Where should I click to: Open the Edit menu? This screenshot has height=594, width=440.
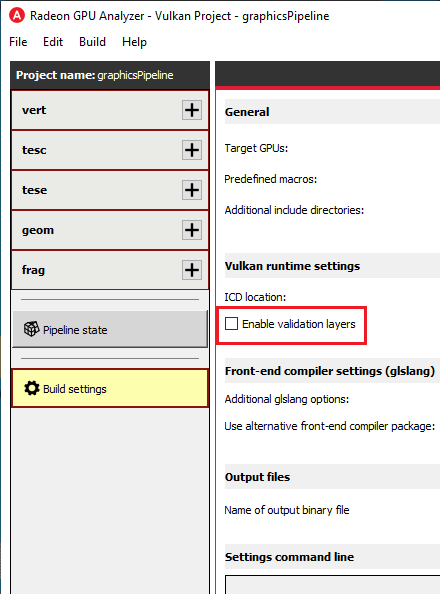(x=53, y=42)
